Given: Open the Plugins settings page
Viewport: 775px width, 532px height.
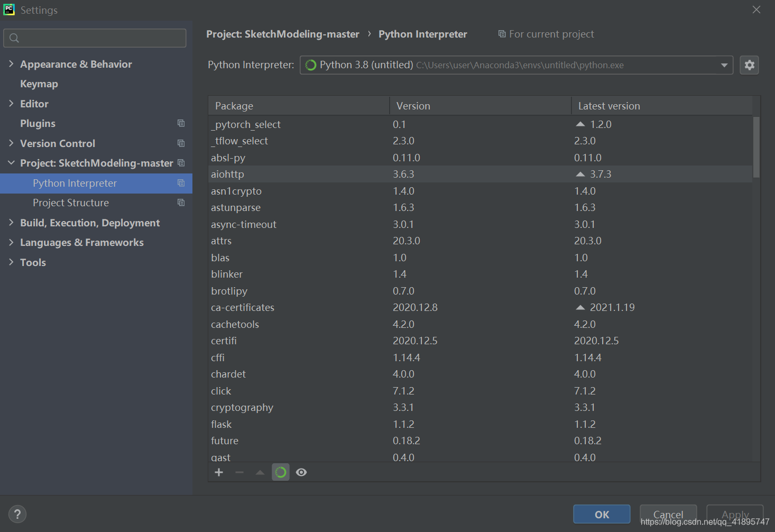Looking at the screenshot, I should tap(38, 123).
